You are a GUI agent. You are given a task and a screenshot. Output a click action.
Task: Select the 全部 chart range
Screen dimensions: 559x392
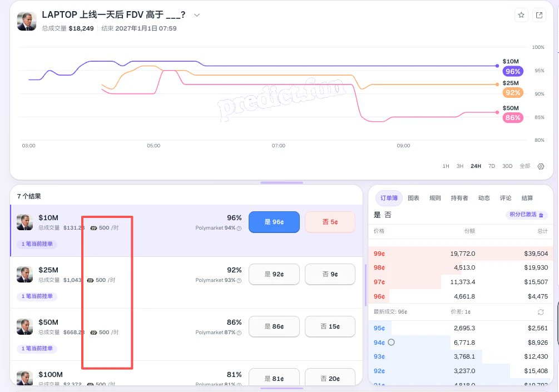[525, 166]
